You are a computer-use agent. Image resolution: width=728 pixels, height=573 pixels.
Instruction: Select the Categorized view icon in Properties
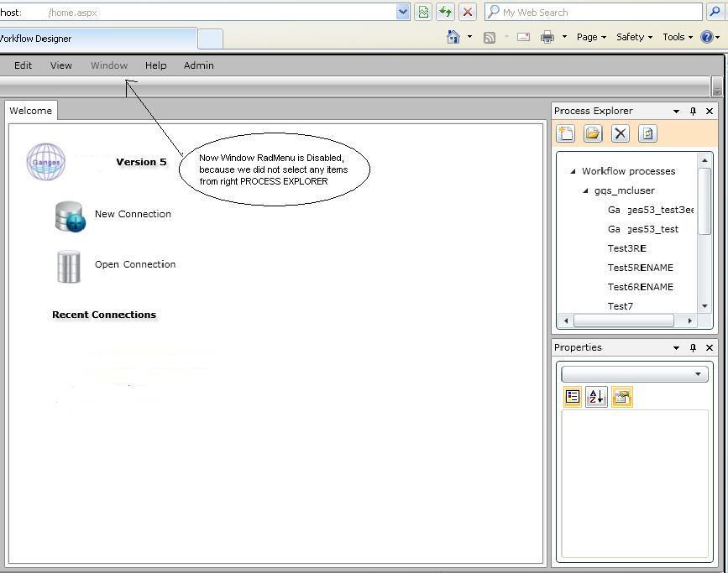pyautogui.click(x=573, y=397)
